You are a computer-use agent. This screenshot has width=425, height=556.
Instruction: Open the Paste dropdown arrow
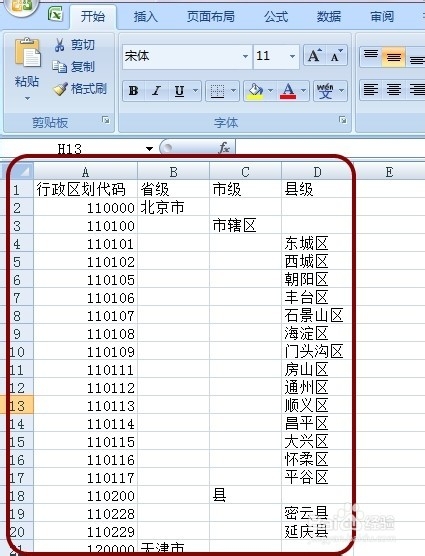tap(27, 98)
